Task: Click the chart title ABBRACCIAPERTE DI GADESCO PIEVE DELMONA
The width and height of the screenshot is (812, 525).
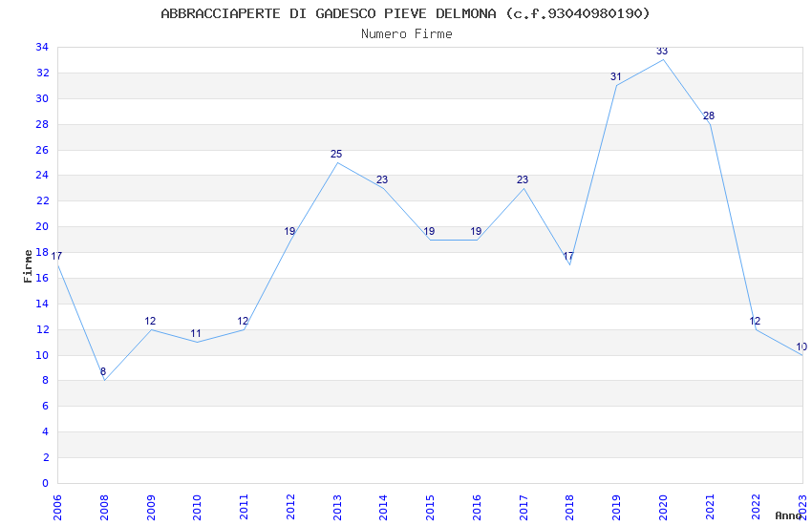Action: 329,13
